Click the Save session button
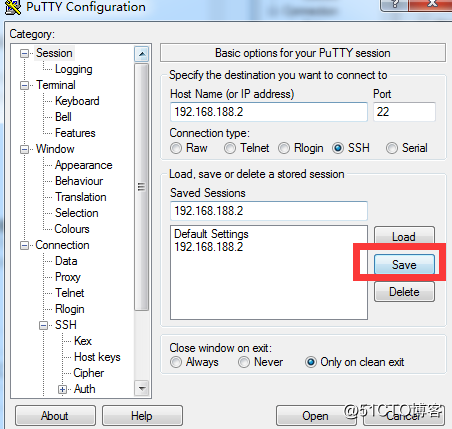 pos(404,265)
